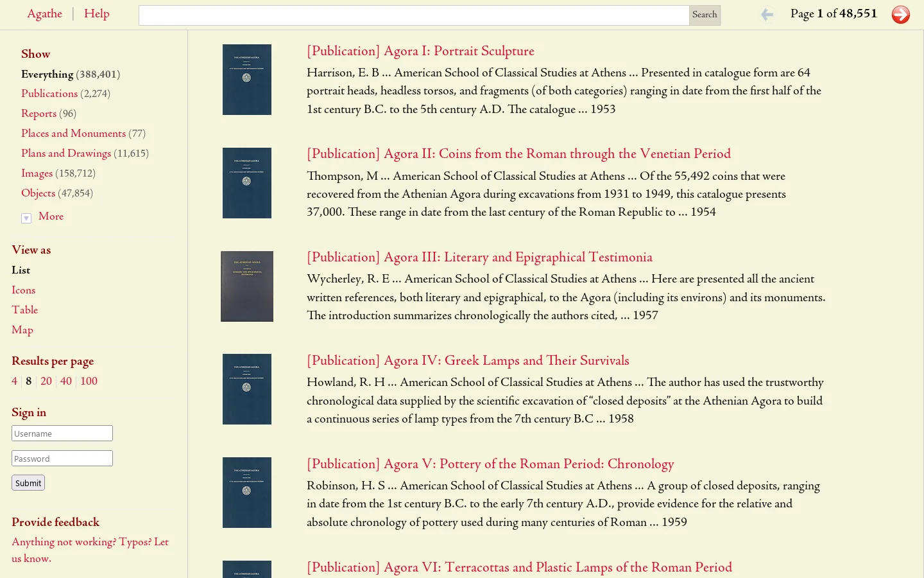Click Agora V book cover thumbnail
Viewport: 924px width, 578px height.
pyautogui.click(x=247, y=493)
